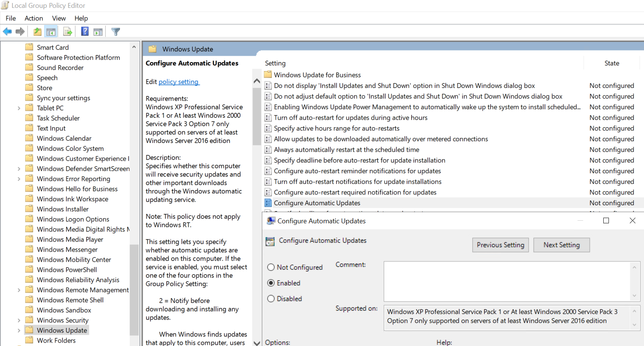
Task: Click the policy icon for Always automatically restart row
Action: (268, 150)
